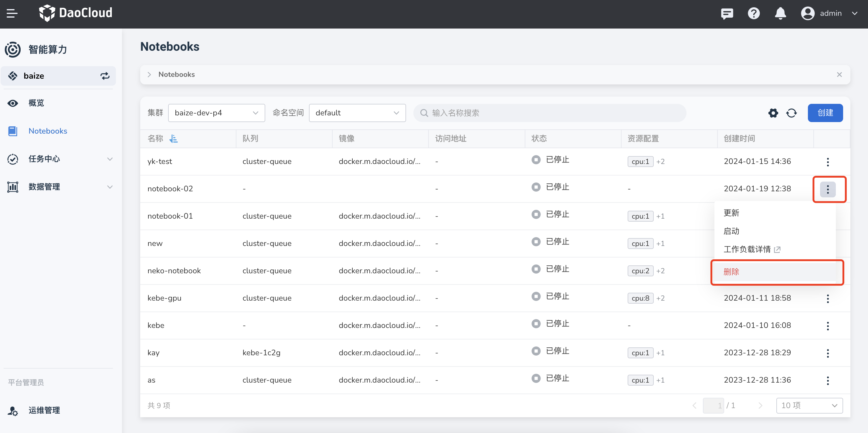Screen dimensions: 868x433
Task: Click the table settings gear icon
Action: (773, 113)
